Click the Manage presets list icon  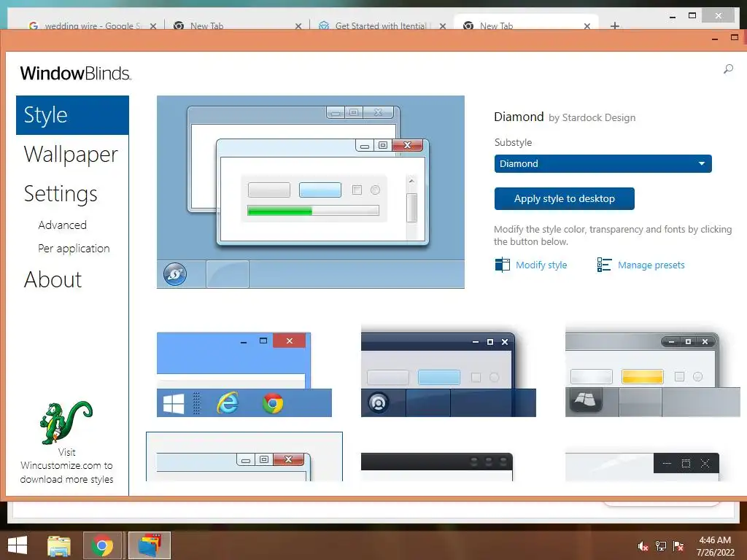(604, 264)
